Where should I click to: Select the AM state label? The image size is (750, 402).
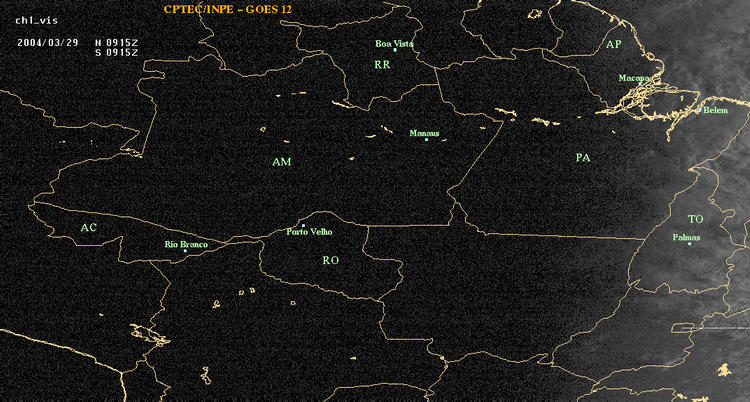tap(282, 162)
